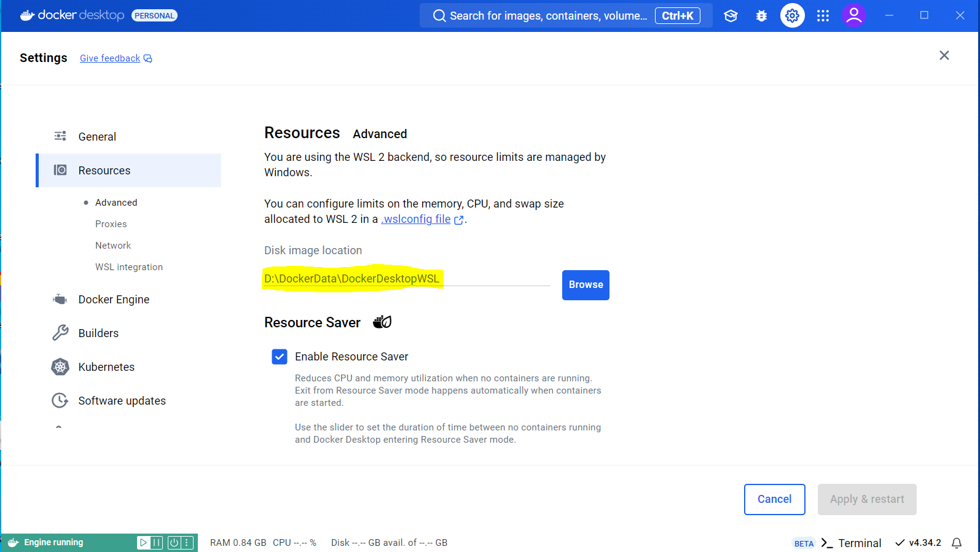Click the Cancel button

[774, 499]
